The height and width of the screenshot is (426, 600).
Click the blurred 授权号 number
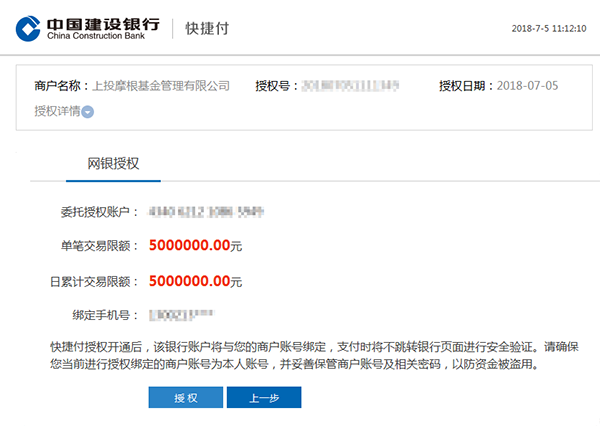[x=350, y=86]
